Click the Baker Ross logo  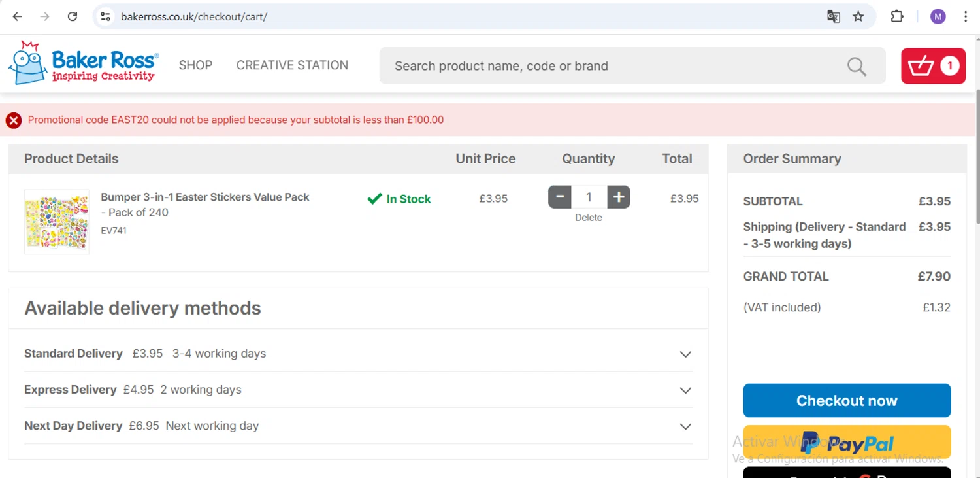click(x=83, y=63)
